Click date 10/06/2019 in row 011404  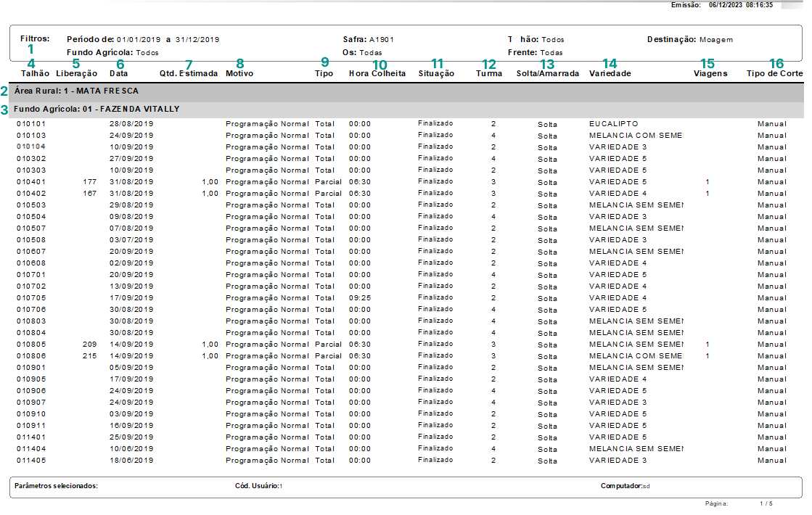pyautogui.click(x=131, y=449)
